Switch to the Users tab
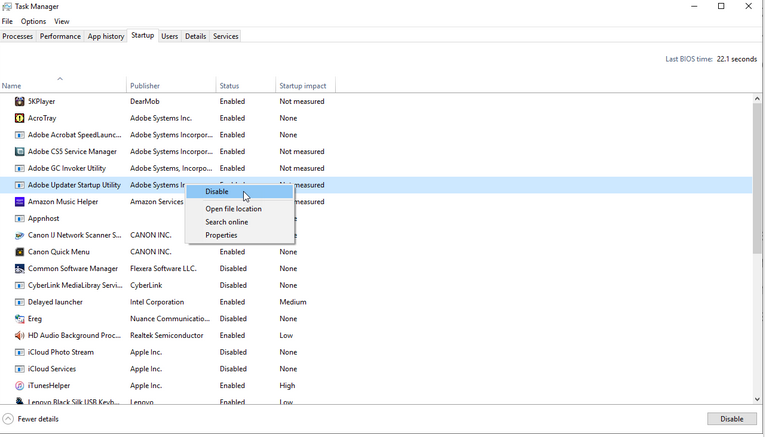The image size is (765, 437). pyautogui.click(x=170, y=36)
